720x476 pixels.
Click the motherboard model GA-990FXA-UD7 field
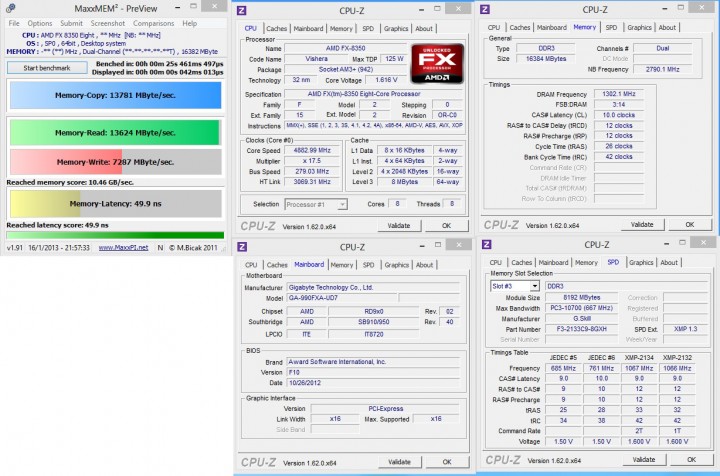(342, 298)
